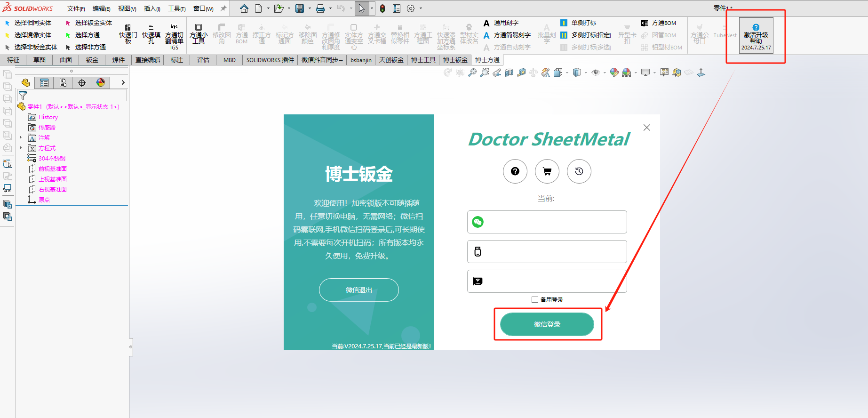Click into the network card field
This screenshot has width=868, height=418.
[547, 281]
